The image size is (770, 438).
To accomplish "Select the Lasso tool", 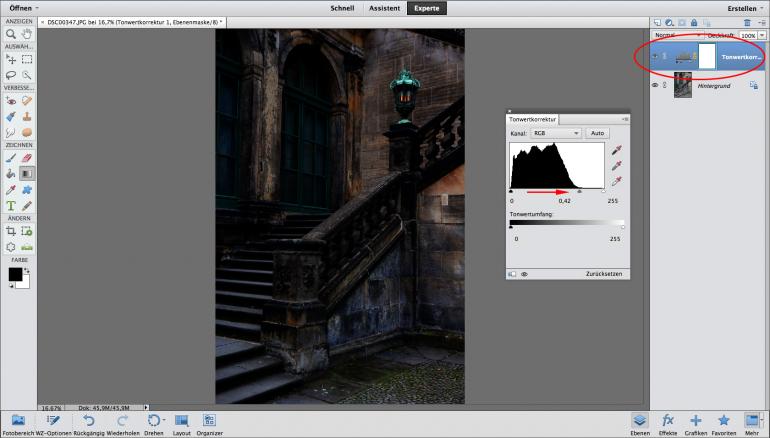I will (11, 75).
